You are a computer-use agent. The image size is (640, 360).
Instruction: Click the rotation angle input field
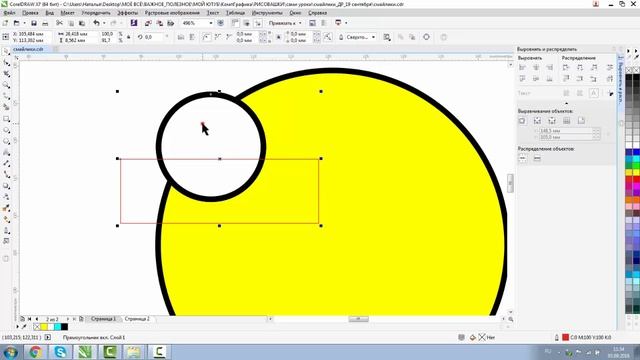tap(154, 37)
